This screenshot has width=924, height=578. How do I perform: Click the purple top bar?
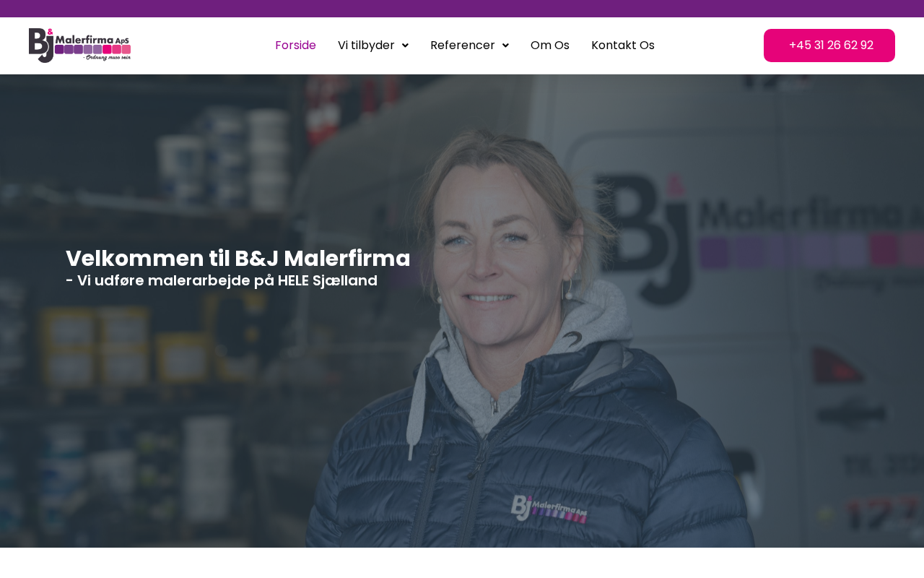(462, 9)
